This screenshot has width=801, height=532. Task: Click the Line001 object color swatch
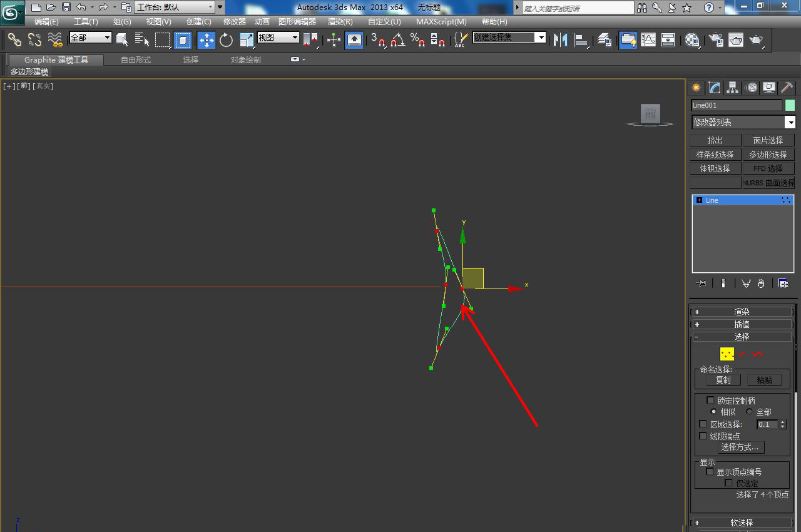coord(790,105)
